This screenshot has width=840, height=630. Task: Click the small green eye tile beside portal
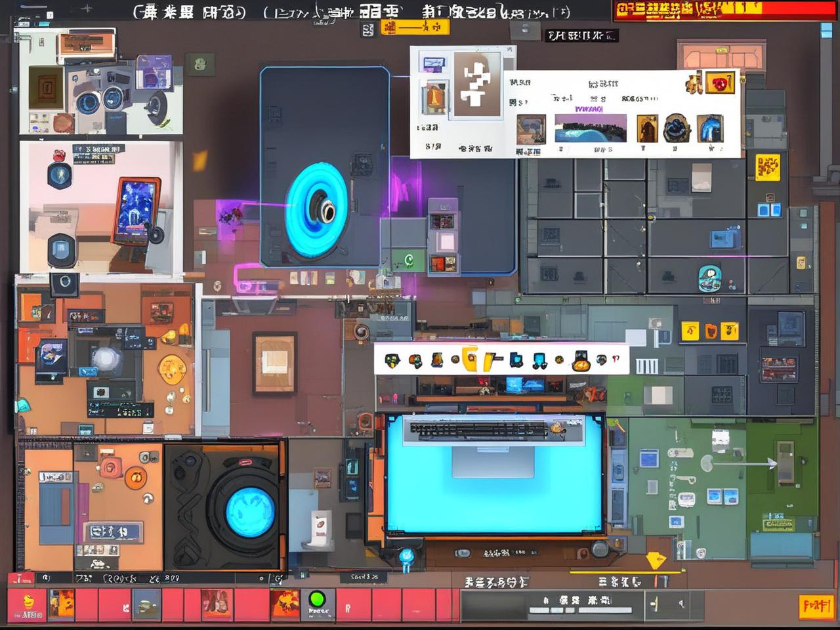(x=408, y=260)
